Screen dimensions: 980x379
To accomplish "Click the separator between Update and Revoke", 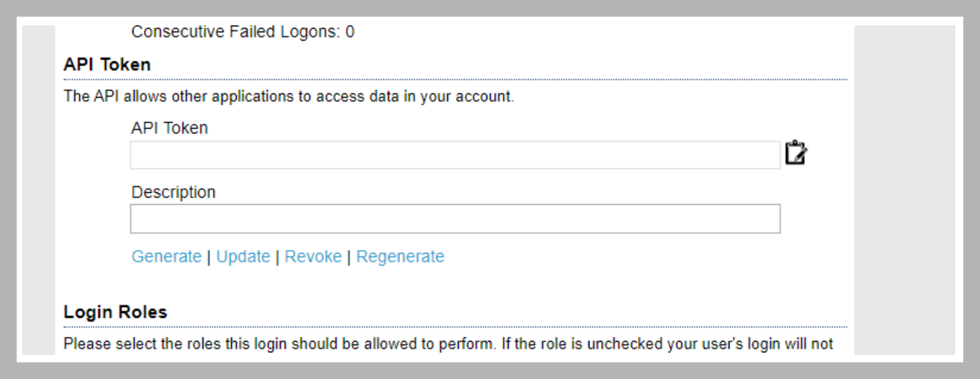I will (277, 256).
